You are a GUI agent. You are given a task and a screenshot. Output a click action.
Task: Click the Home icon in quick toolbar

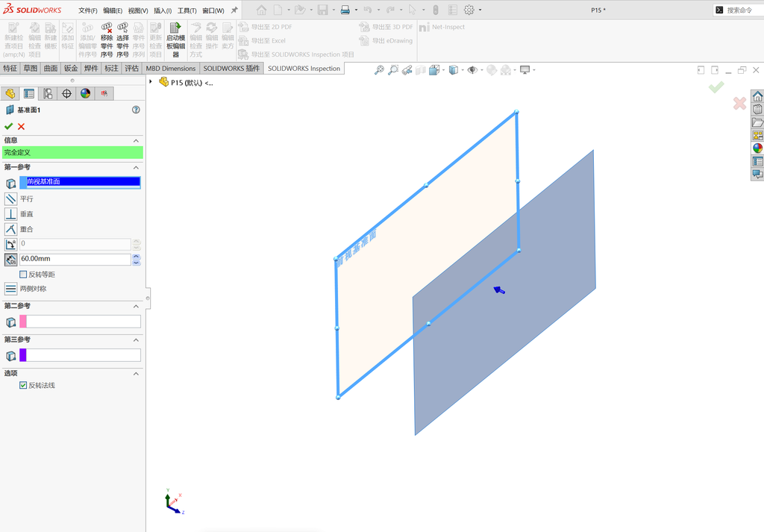tap(262, 10)
